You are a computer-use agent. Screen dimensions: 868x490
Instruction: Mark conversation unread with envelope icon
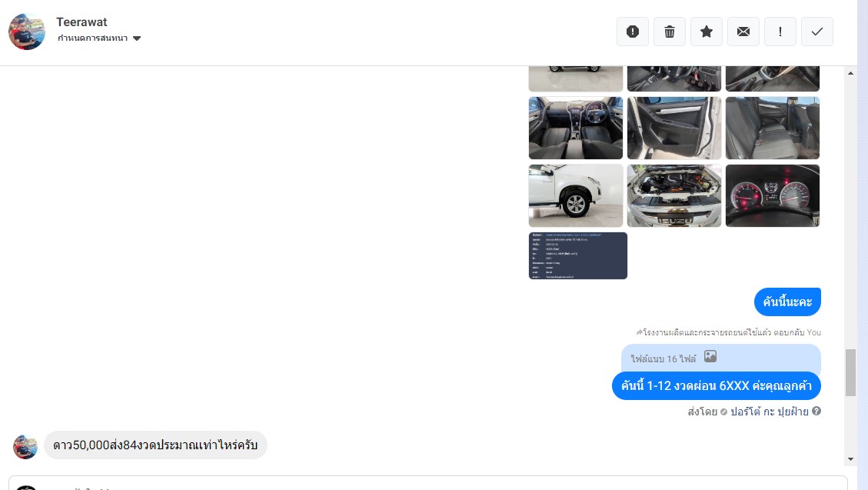coord(743,32)
